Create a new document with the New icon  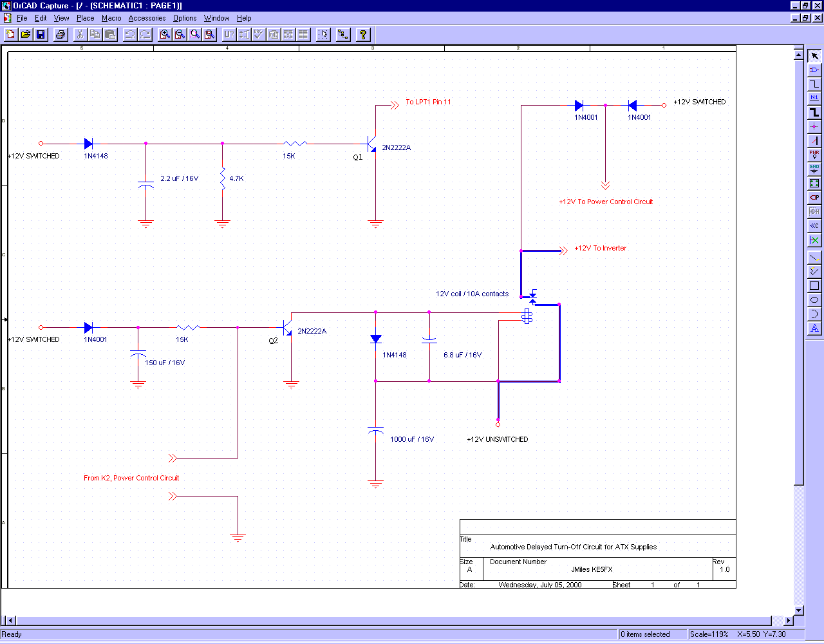(x=10, y=34)
